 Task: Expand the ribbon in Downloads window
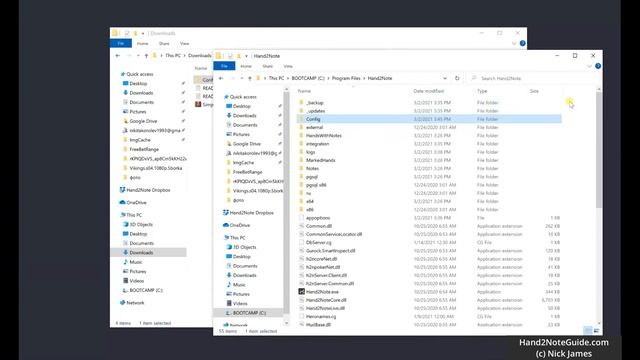(x=514, y=43)
